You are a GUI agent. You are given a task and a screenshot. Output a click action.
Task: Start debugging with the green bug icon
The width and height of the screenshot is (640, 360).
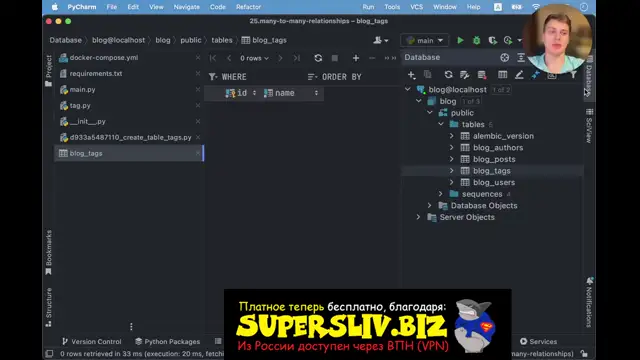pyautogui.click(x=476, y=40)
